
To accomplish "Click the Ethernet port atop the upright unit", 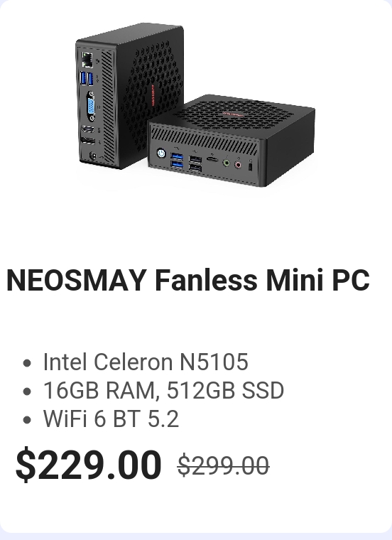I will pyautogui.click(x=87, y=60).
